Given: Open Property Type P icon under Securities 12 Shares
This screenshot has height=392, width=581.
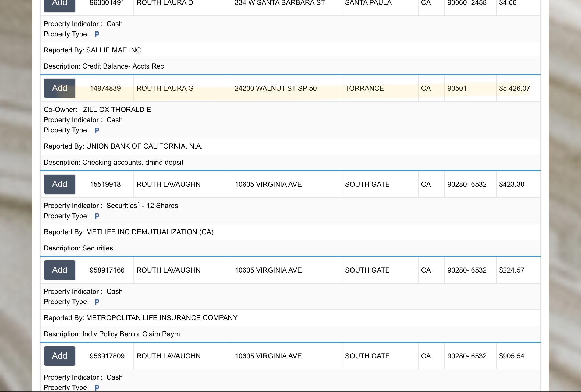Looking at the screenshot, I should coord(97,216).
